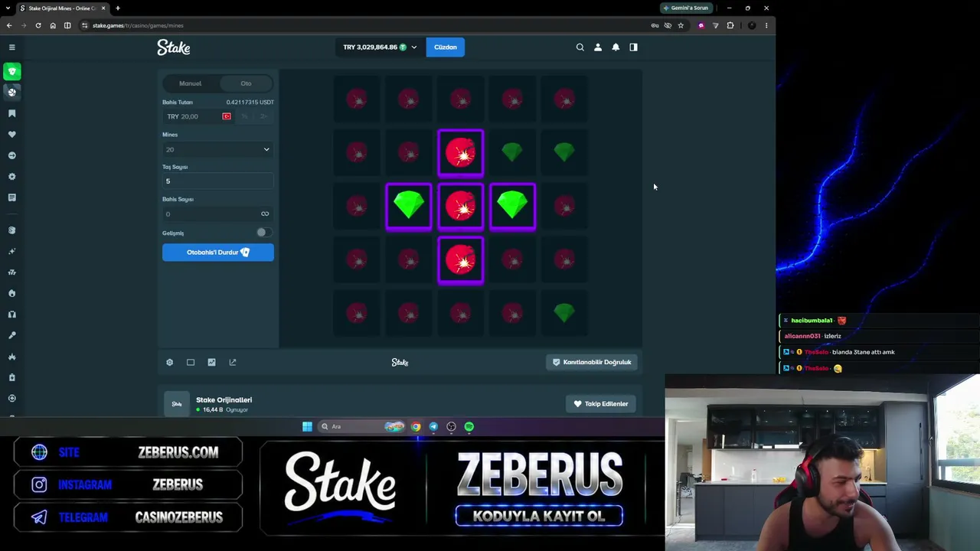Open the sidebar slots 777 icon
This screenshot has width=980, height=551.
coord(11,272)
